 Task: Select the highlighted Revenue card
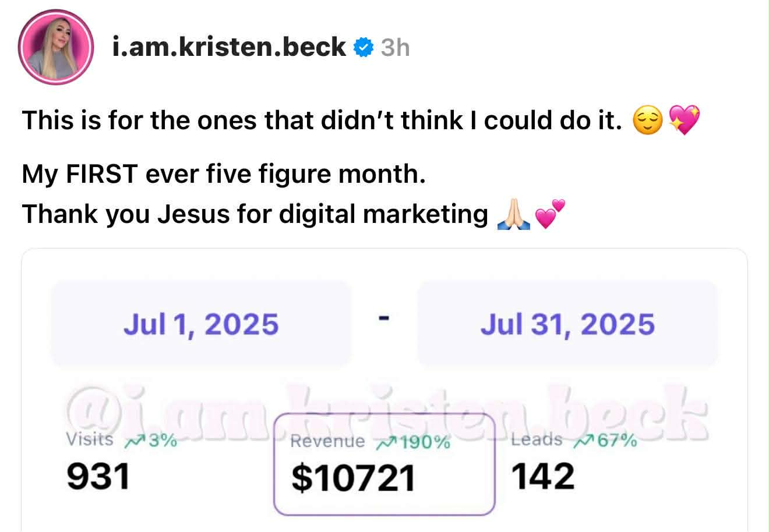click(x=384, y=464)
